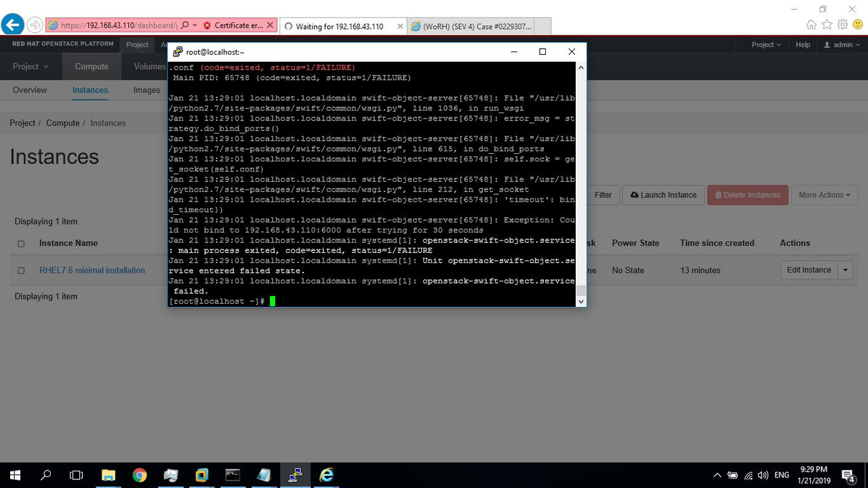Click the PuTTY icon in terminal title bar

point(178,52)
